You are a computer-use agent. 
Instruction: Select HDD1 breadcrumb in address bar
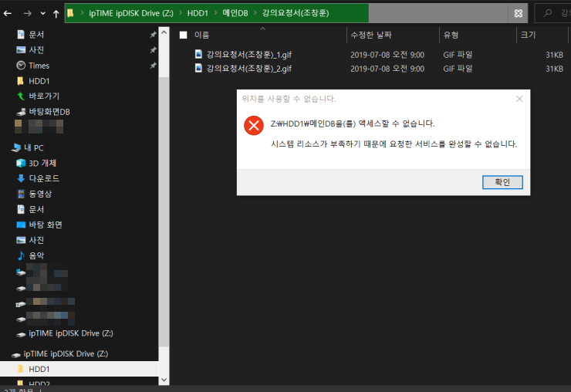(x=198, y=13)
